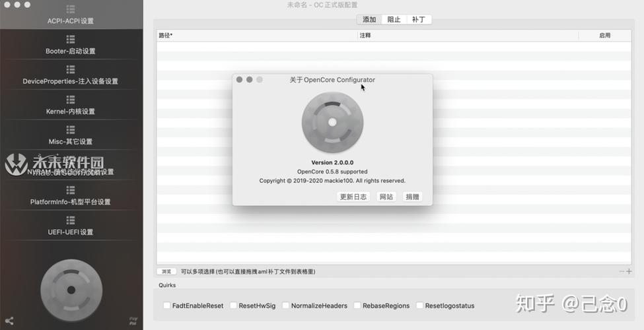
Task: Close the About OpenCore Configurator dialog
Action: 240,79
